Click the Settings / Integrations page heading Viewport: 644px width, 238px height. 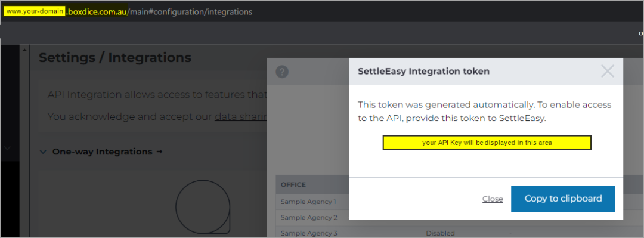[x=115, y=57]
